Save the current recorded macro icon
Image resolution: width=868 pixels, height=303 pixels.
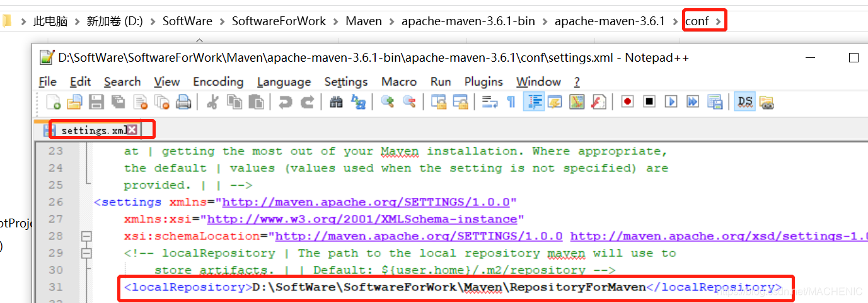[715, 102]
